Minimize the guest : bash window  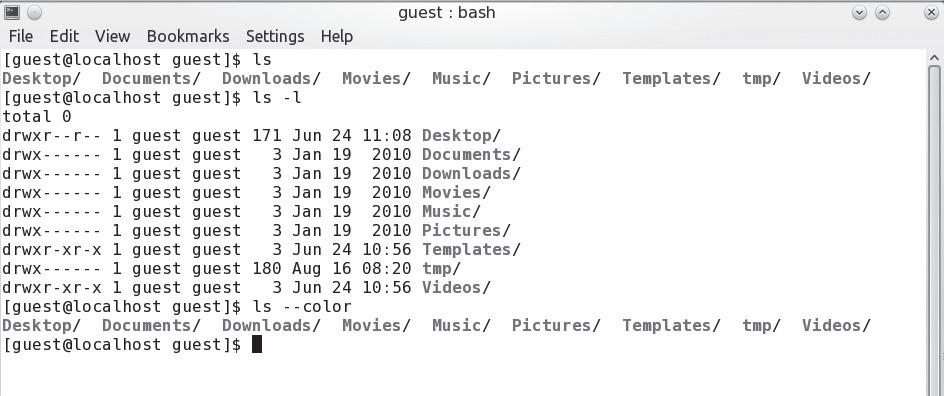[859, 13]
